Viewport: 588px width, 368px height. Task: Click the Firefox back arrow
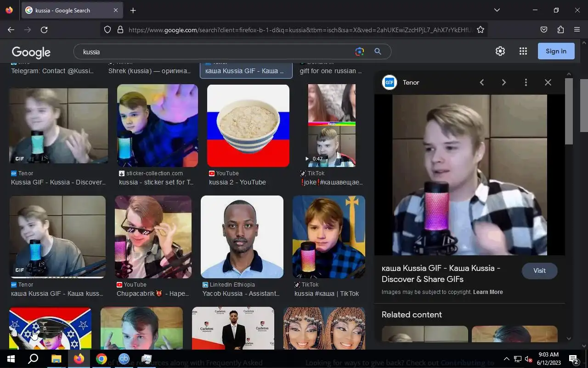pyautogui.click(x=11, y=29)
